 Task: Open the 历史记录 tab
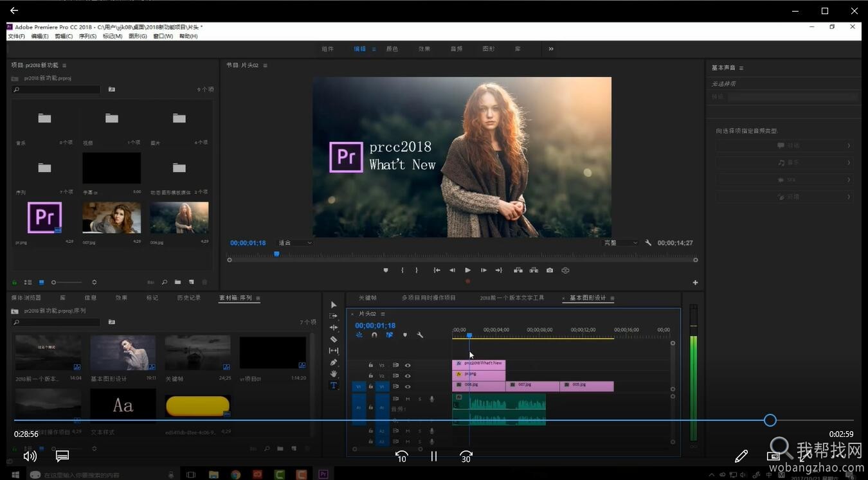point(189,298)
